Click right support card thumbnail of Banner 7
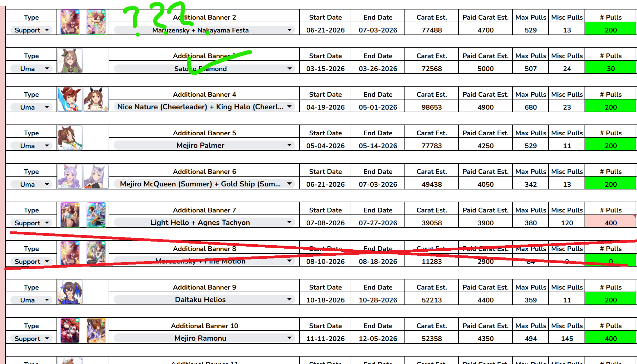 [x=96, y=215]
